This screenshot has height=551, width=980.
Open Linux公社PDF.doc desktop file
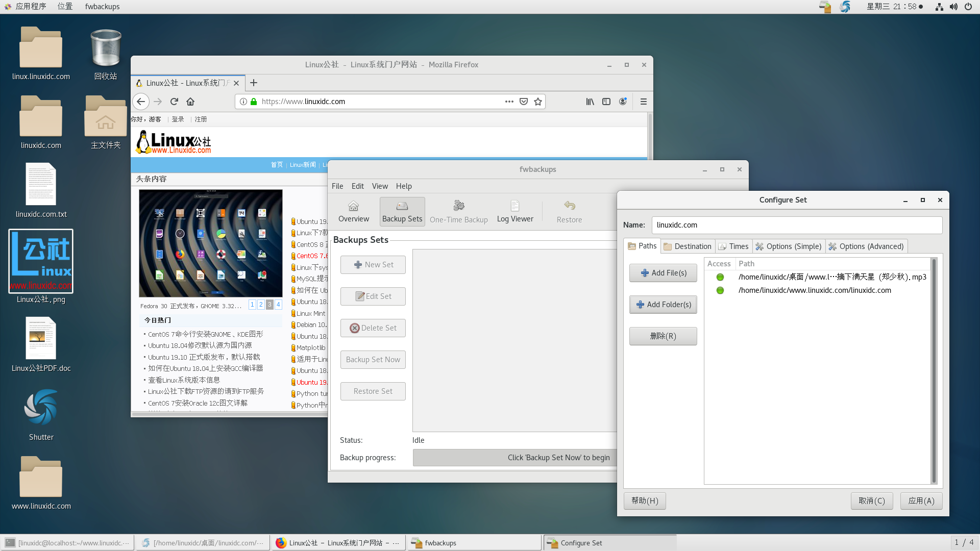41,344
